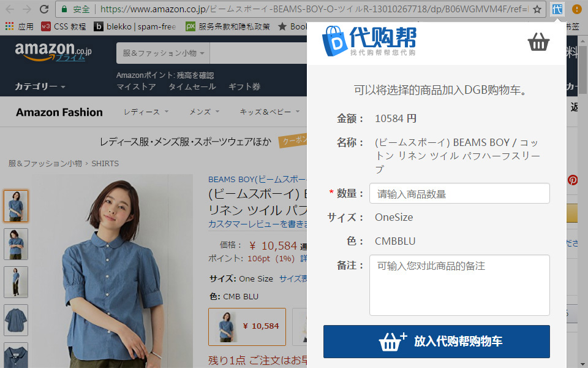The width and height of the screenshot is (588, 368).
Task: Expand the カテゴリー menu
Action: (x=40, y=86)
